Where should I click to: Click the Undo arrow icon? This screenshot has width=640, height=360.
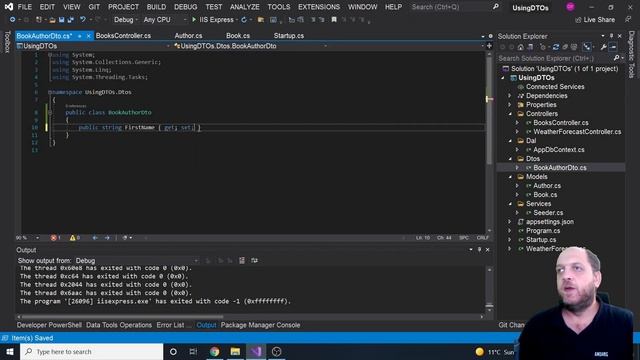click(x=83, y=20)
